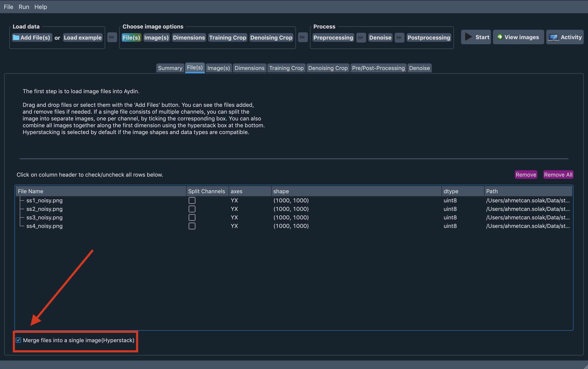Switch to the Denoise tab
Viewport: 588px width, 369px height.
tap(419, 68)
